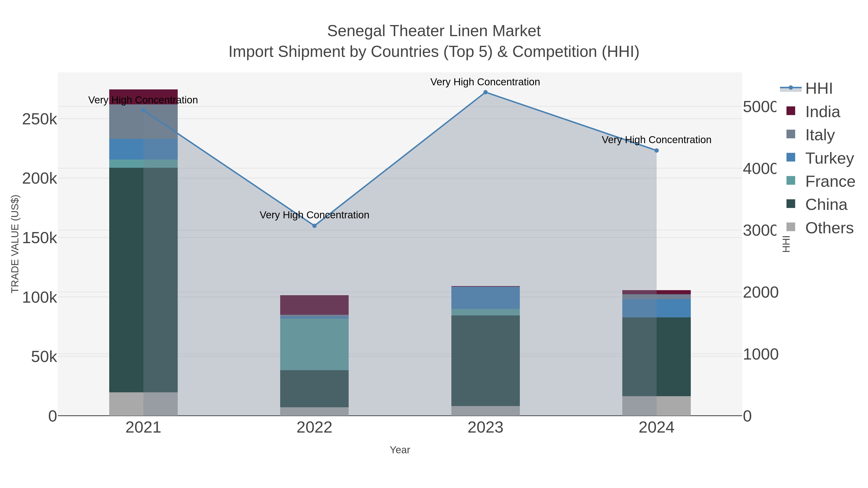Click the HHI line marker for 2021
Image resolution: width=868 pixels, height=488 pixels.
point(143,110)
